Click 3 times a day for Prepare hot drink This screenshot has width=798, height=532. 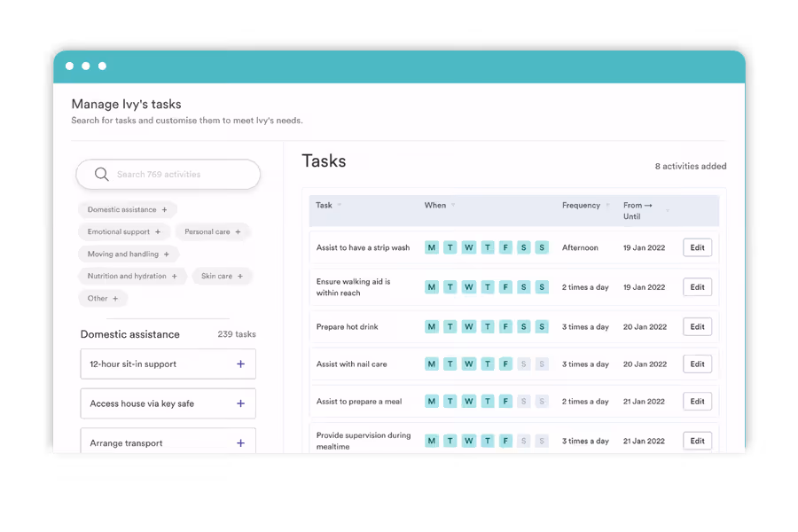coord(585,327)
